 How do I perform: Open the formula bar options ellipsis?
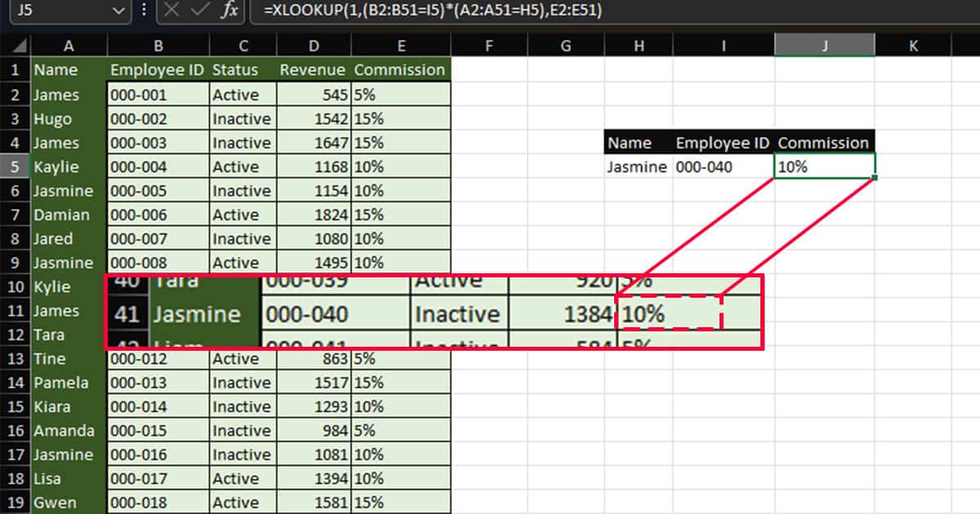143,11
